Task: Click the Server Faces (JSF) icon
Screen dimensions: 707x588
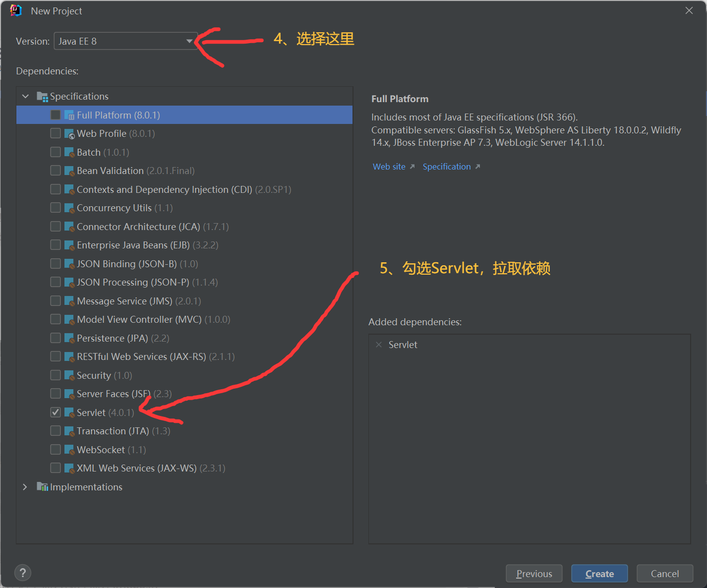Action: [x=69, y=394]
